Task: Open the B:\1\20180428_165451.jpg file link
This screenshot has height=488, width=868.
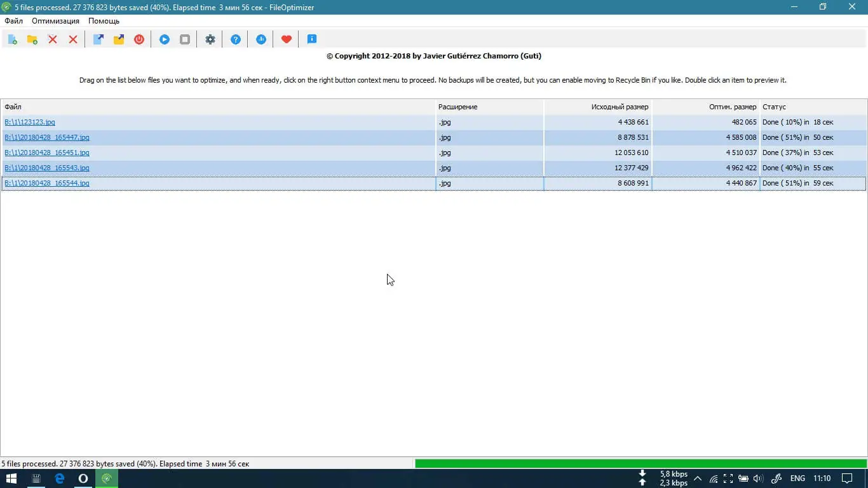Action: [x=47, y=152]
